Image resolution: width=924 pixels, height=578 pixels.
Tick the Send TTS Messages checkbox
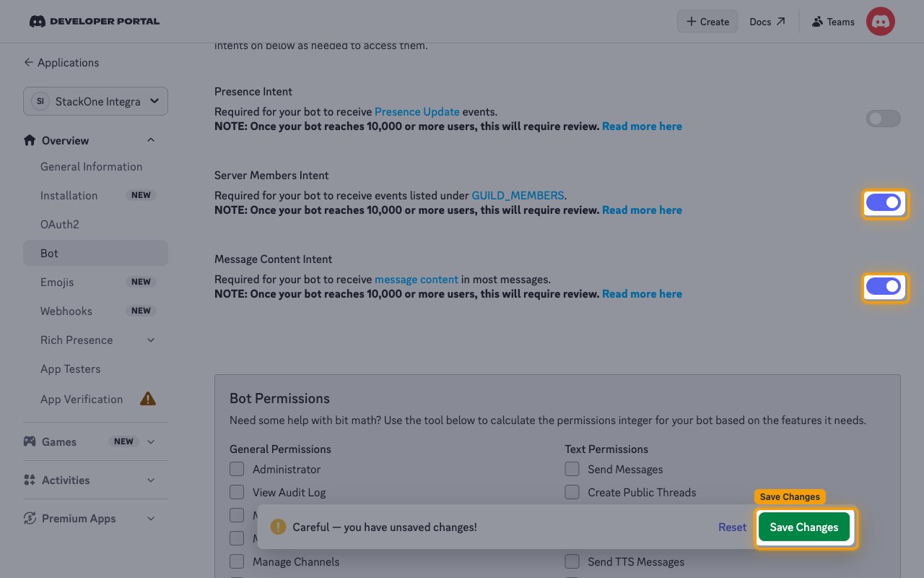click(x=572, y=561)
